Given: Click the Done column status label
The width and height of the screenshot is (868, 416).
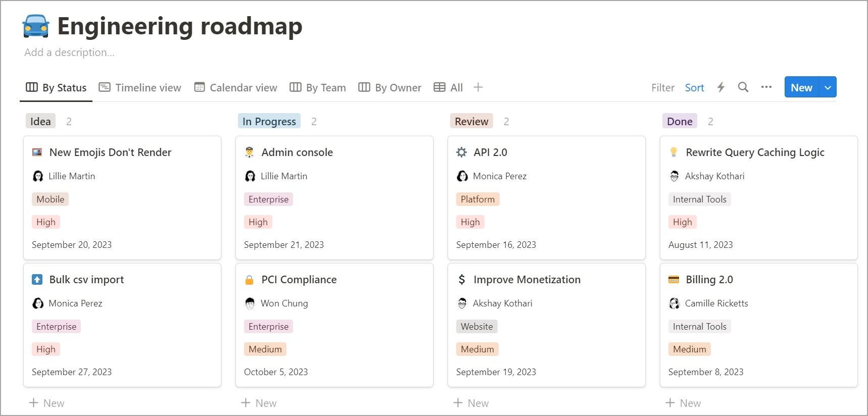Looking at the screenshot, I should [x=679, y=121].
